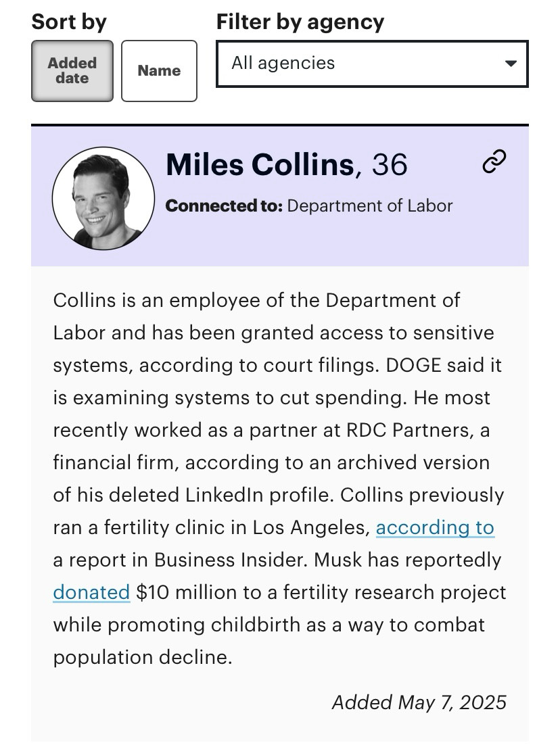Click the "Connected to:" bold label

point(224,206)
